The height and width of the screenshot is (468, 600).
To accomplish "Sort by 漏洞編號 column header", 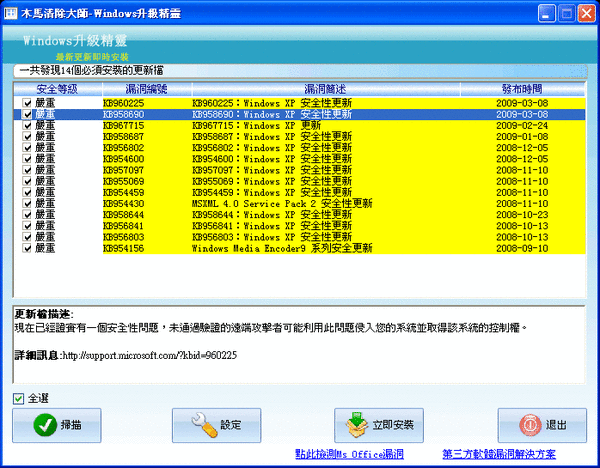I will tap(147, 89).
